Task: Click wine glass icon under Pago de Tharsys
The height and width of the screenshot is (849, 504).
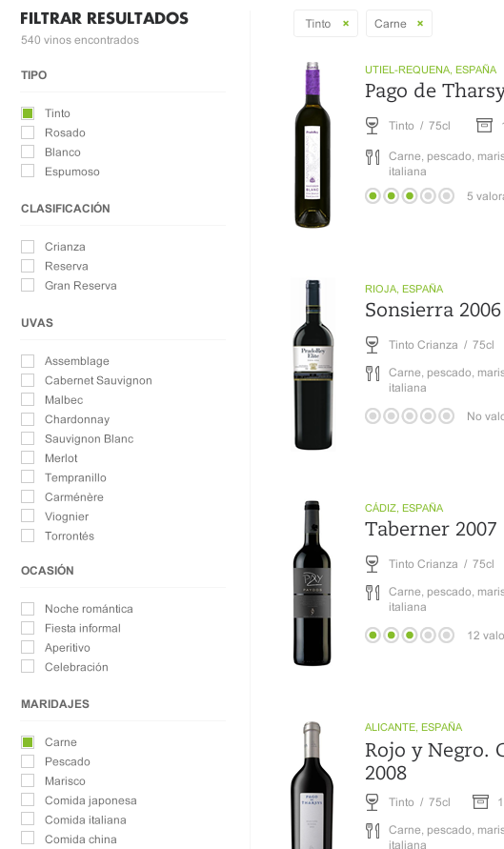Action: coord(372,126)
